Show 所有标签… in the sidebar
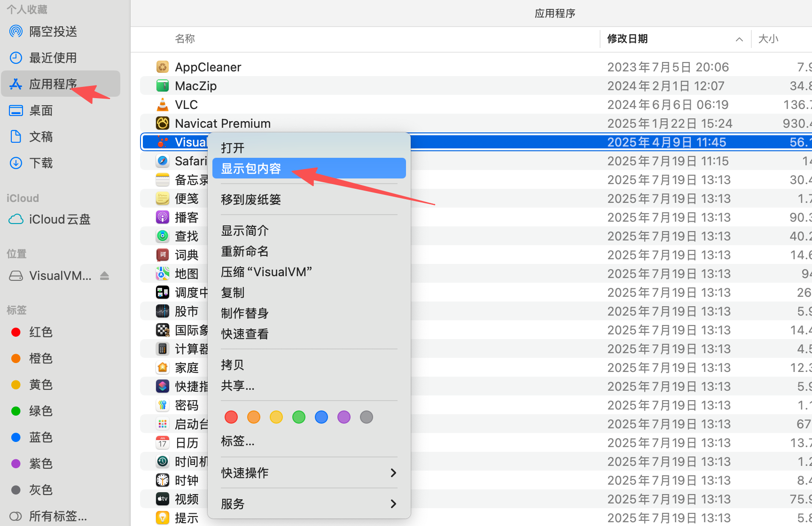The height and width of the screenshot is (526, 812). click(x=60, y=516)
